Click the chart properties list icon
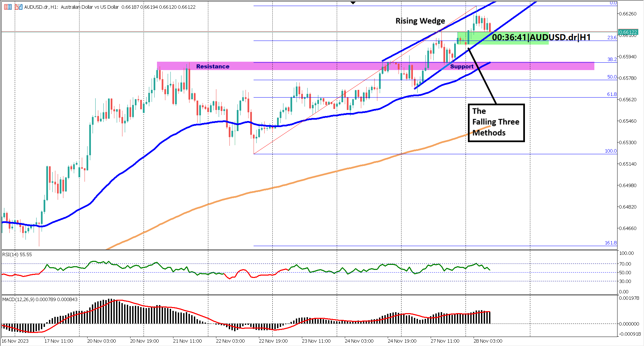This screenshot has width=644, height=346. (8, 7)
